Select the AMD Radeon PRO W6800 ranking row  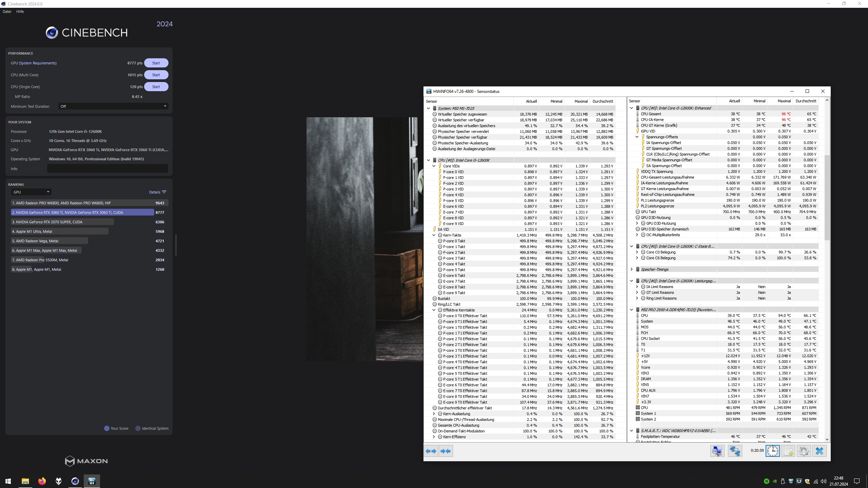90,203
